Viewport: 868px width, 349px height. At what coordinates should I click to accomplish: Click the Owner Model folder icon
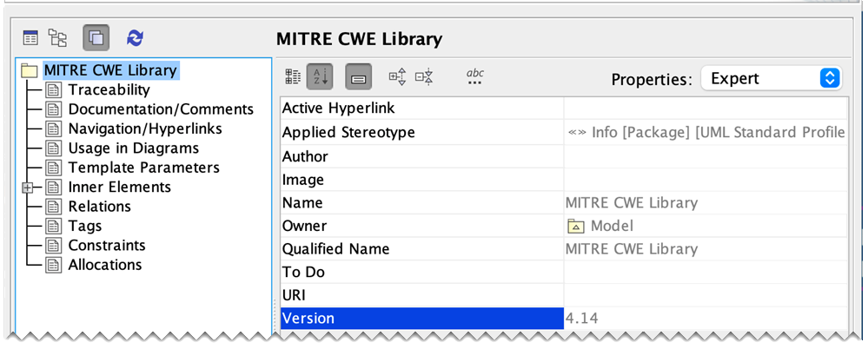tap(574, 227)
